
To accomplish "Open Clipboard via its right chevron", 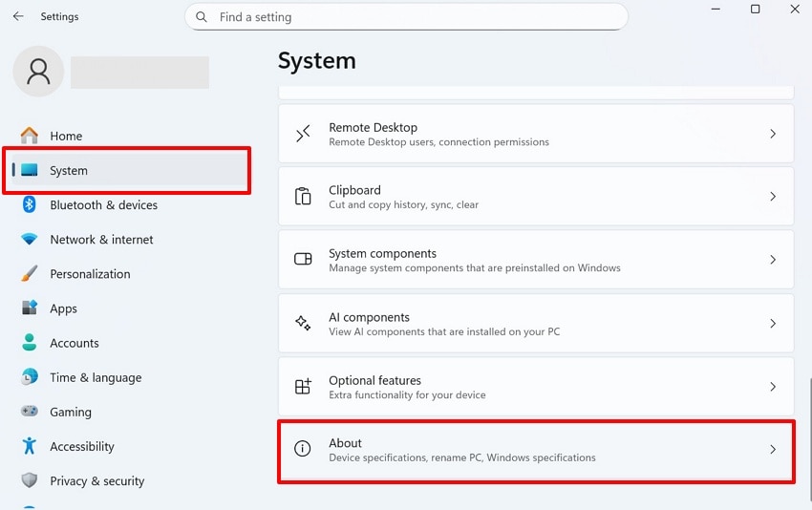I will click(773, 196).
